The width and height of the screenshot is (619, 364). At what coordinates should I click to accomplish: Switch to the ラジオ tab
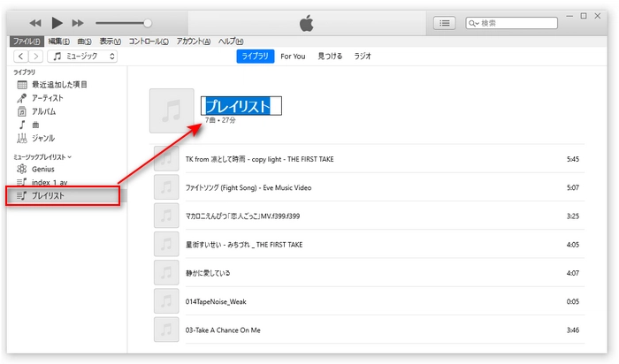tap(363, 57)
